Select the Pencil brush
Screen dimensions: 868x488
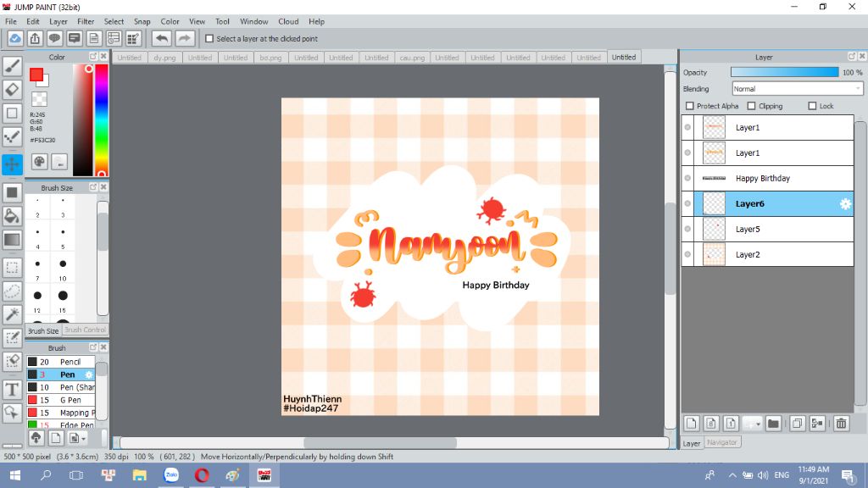(x=61, y=362)
